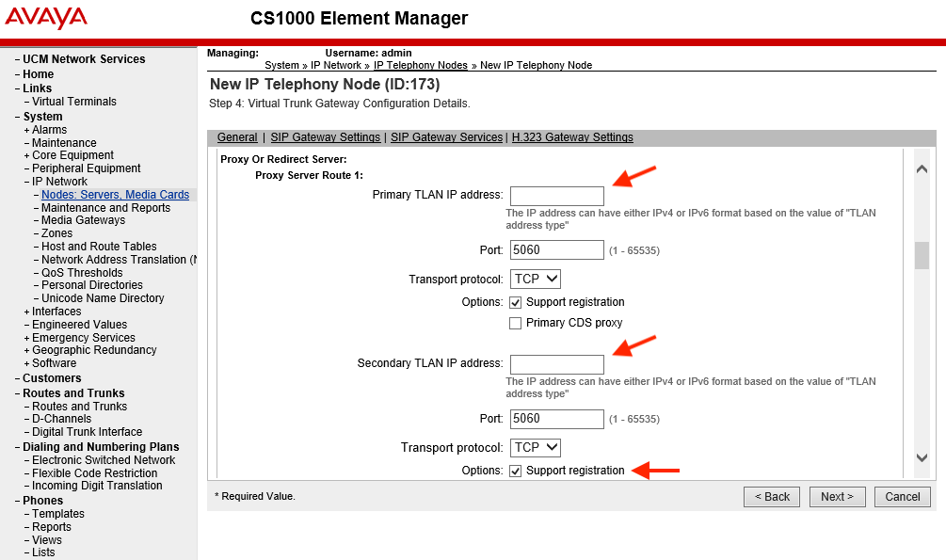
Task: Open Network Address Translation
Action: (119, 260)
